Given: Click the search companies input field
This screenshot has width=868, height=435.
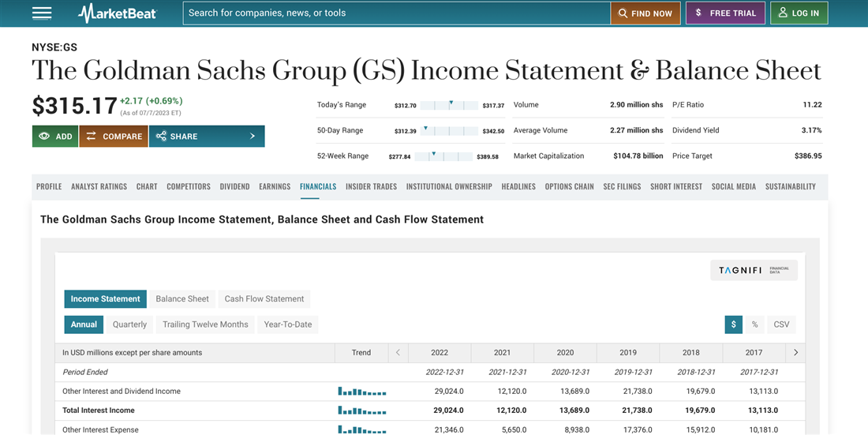Looking at the screenshot, I should click(x=397, y=13).
